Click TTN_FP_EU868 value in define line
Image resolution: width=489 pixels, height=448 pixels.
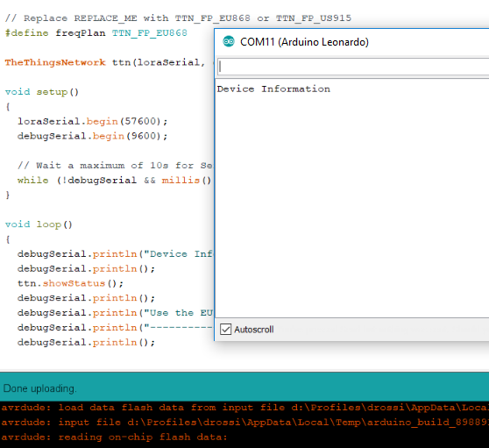pos(150,32)
